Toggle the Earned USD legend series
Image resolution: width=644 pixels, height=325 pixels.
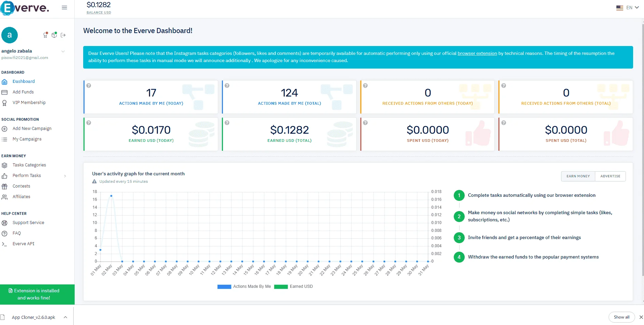pos(294,286)
